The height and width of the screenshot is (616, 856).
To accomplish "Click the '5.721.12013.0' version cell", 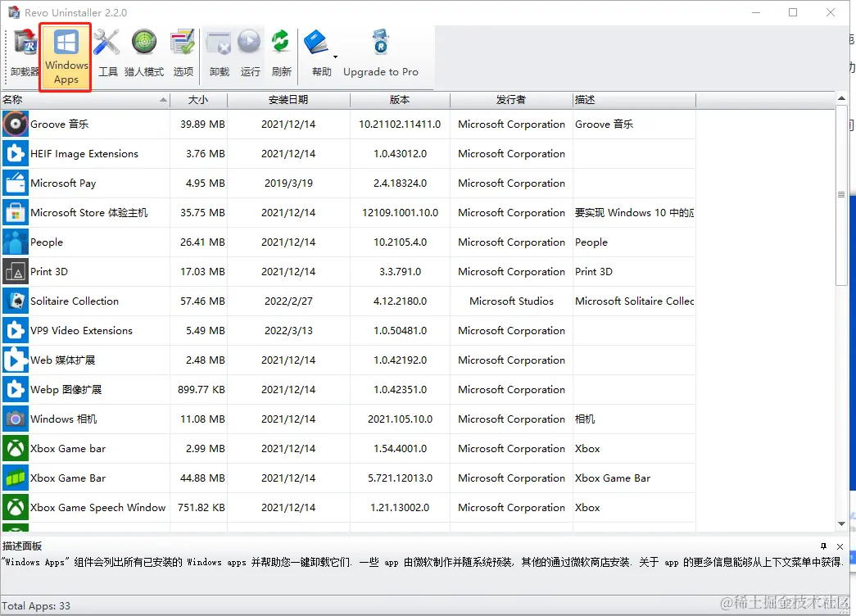I will click(401, 478).
